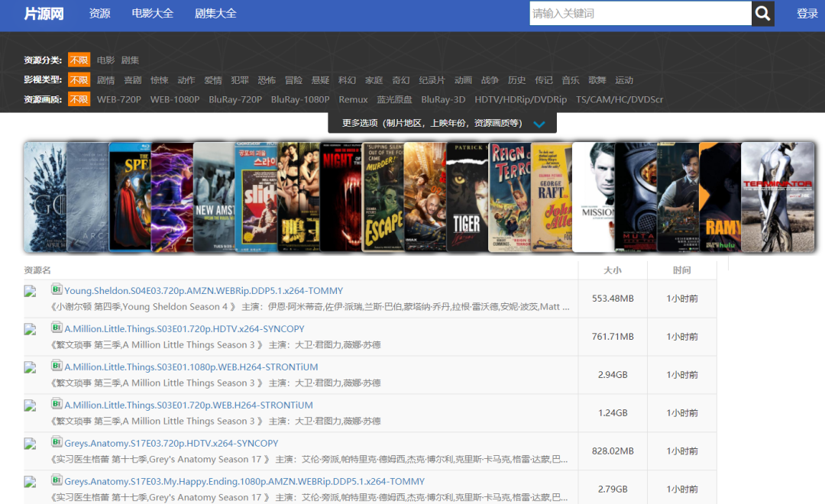Screen dimensions: 825x504
Task: Filter genre by 剧情
Action: pyautogui.click(x=105, y=80)
